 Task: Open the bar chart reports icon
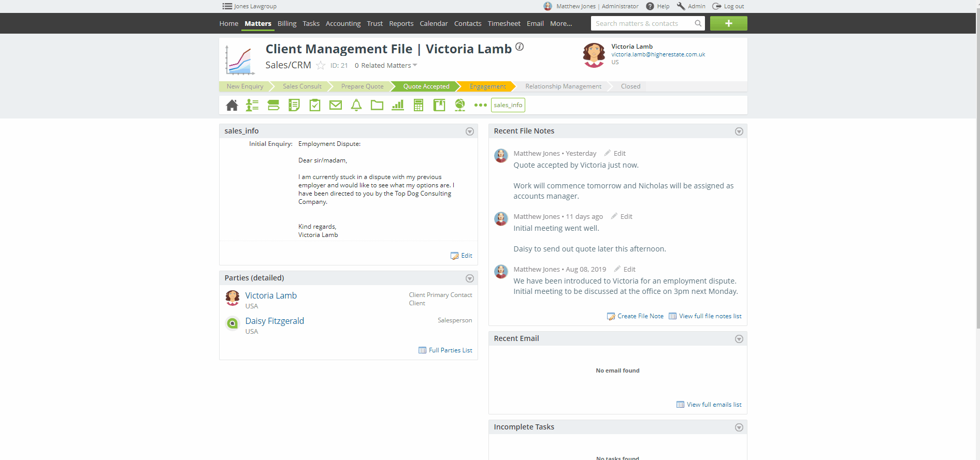pos(397,106)
